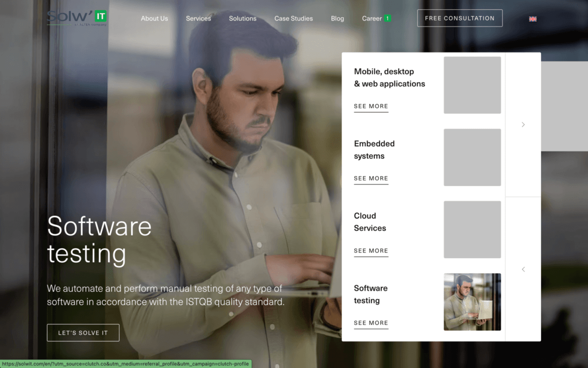Switch language using the UK flag icon

point(532,19)
